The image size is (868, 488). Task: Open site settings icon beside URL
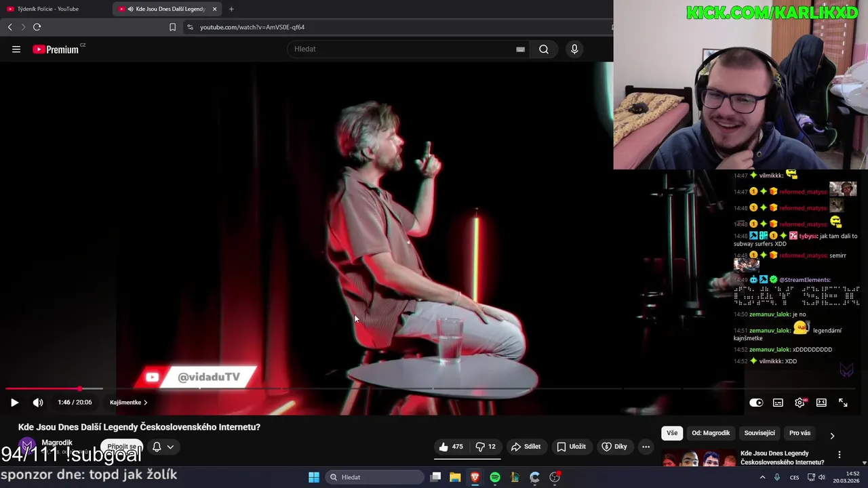click(190, 27)
